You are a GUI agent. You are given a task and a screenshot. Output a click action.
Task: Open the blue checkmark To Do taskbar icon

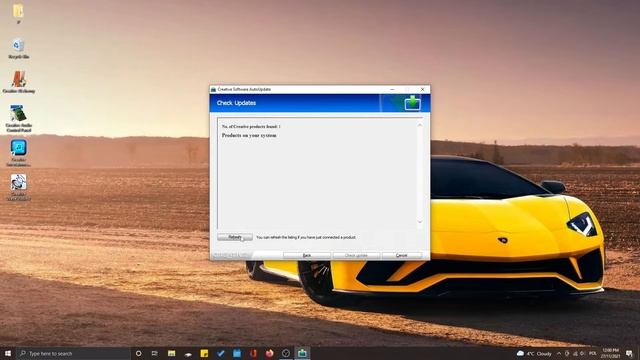pos(220,353)
